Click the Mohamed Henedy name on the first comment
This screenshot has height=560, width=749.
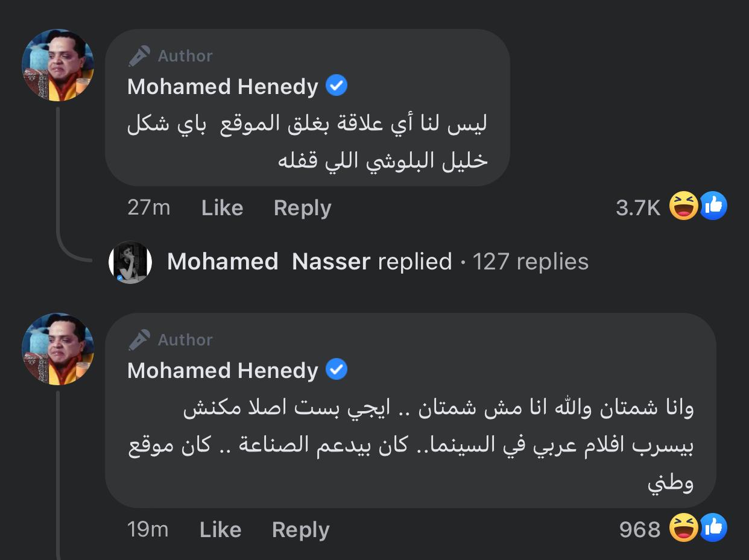coord(223,87)
